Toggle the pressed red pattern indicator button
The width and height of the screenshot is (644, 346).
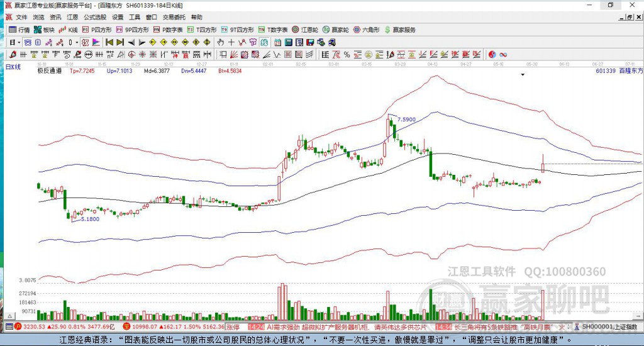(86, 42)
